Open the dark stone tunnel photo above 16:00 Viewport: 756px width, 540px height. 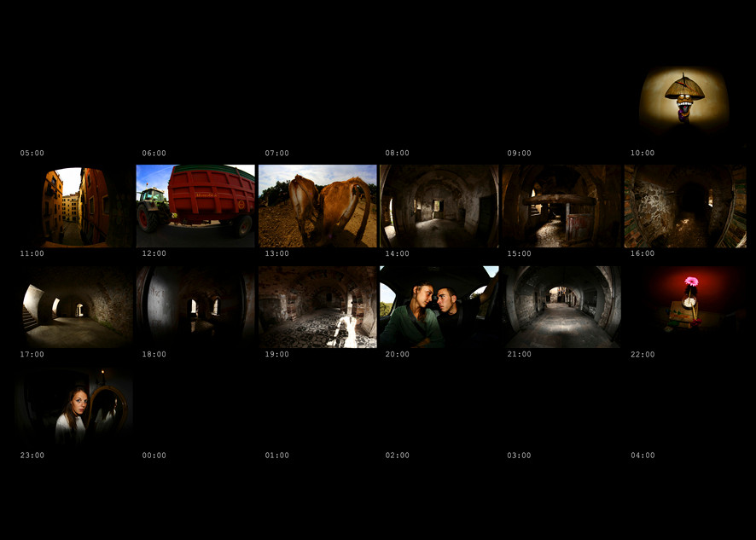click(685, 206)
